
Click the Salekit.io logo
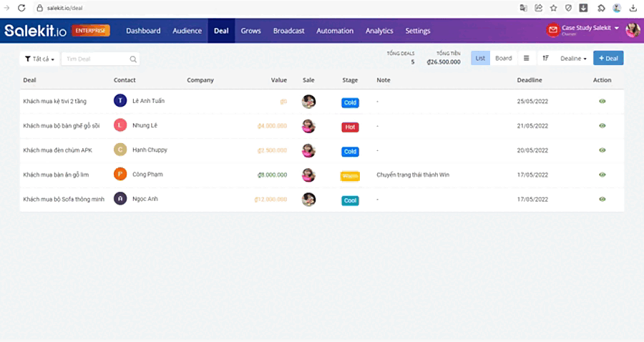tap(35, 31)
